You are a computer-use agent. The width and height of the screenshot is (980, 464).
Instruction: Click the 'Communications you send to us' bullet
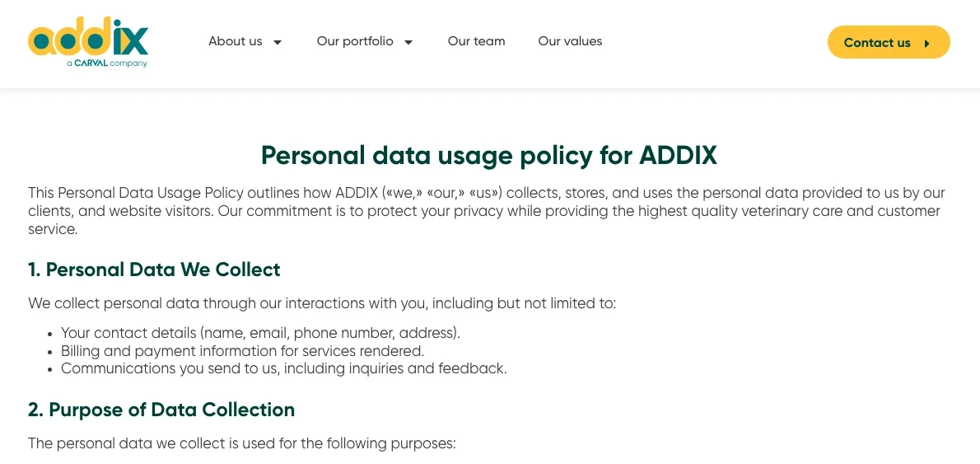click(284, 368)
